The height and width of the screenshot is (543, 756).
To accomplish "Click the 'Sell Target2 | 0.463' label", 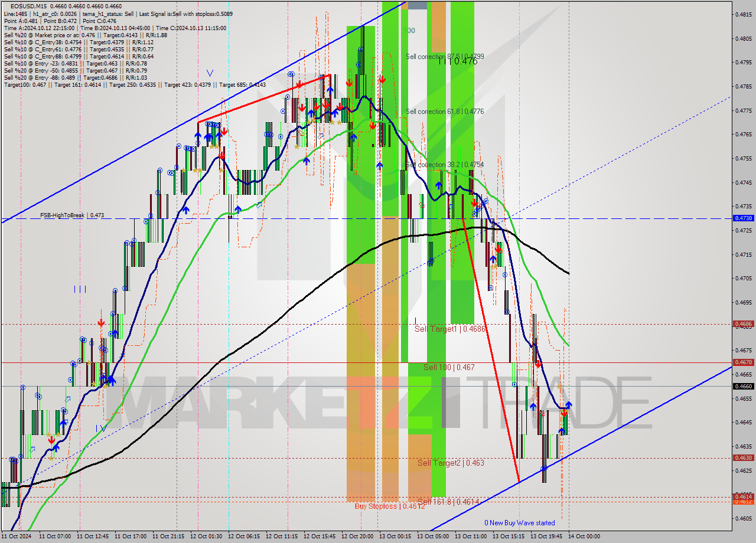I will point(451,463).
